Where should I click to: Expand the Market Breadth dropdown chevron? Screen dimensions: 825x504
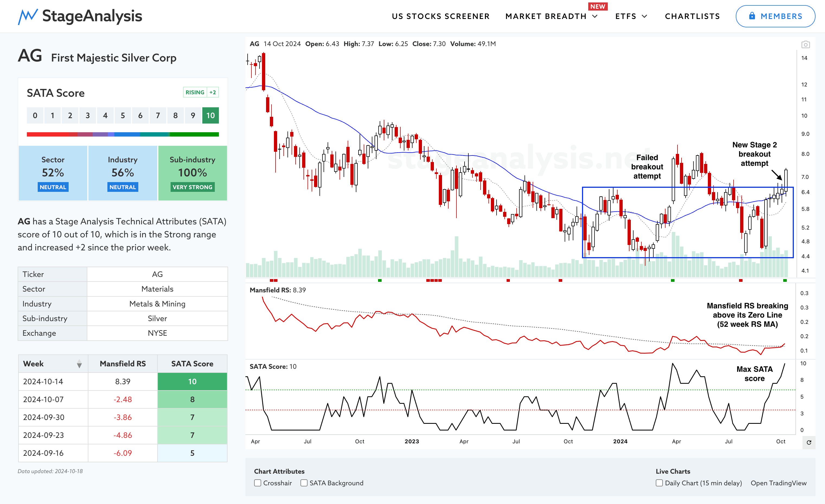(x=595, y=16)
